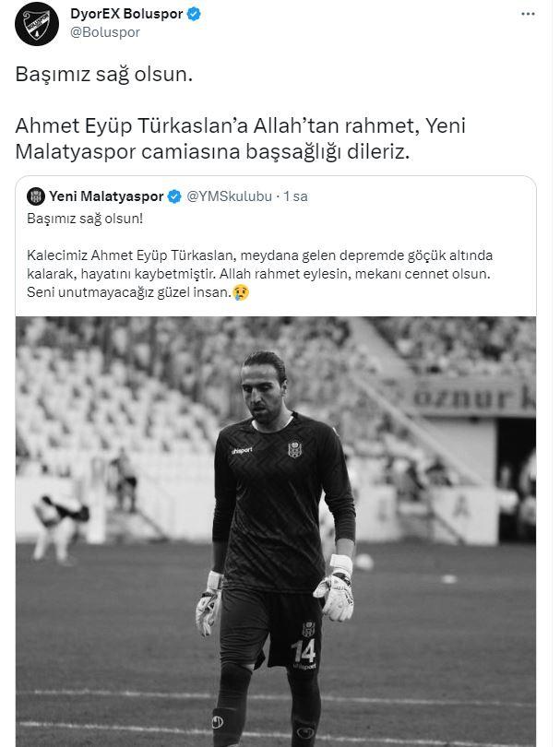Open the black-and-white goalkeeper photo
This screenshot has height=747, width=560.
(276, 531)
